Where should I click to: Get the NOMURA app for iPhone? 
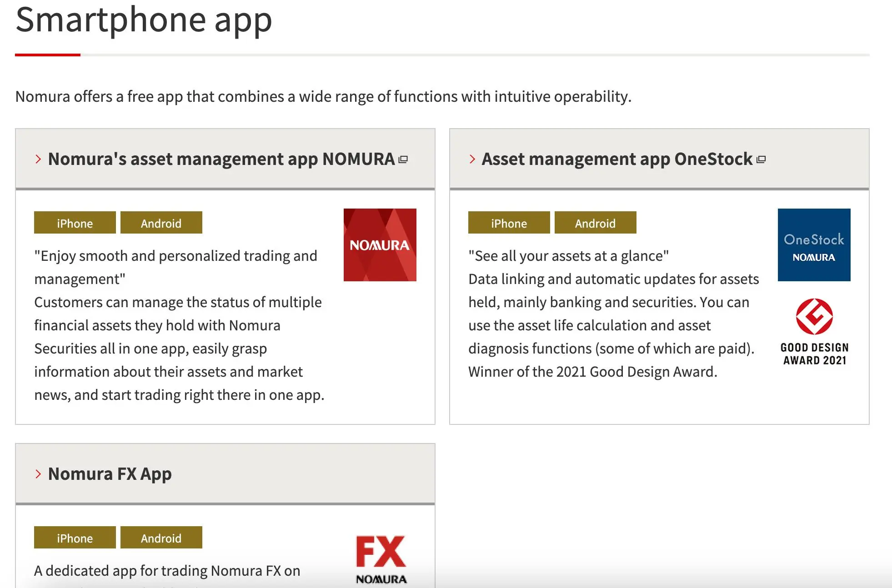point(75,223)
